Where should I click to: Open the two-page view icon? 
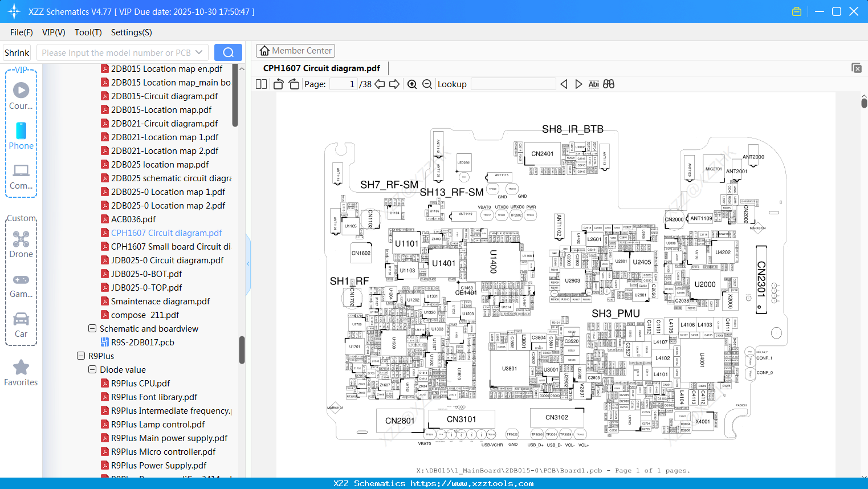[x=260, y=84]
